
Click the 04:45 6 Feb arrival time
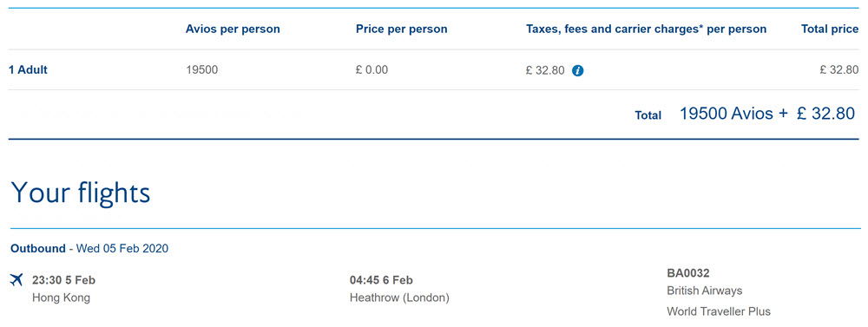pos(381,280)
